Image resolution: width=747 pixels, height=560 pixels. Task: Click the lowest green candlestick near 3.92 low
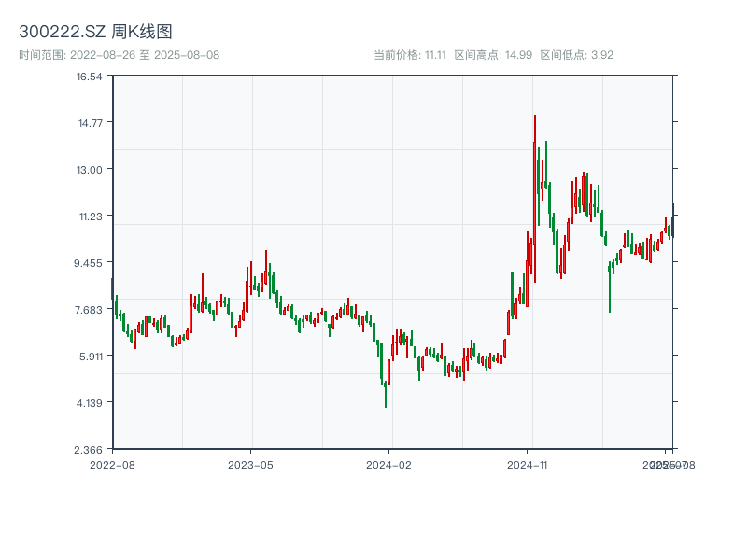pos(386,394)
